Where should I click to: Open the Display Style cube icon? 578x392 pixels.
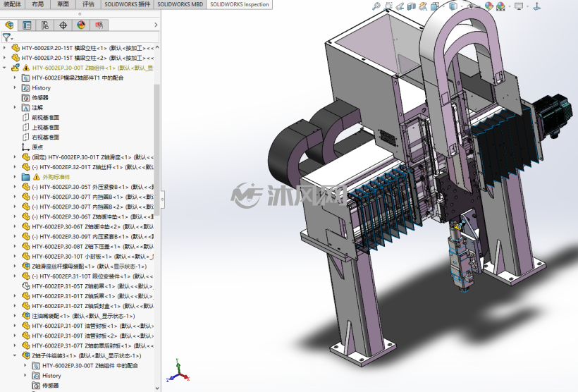pyautogui.click(x=453, y=6)
